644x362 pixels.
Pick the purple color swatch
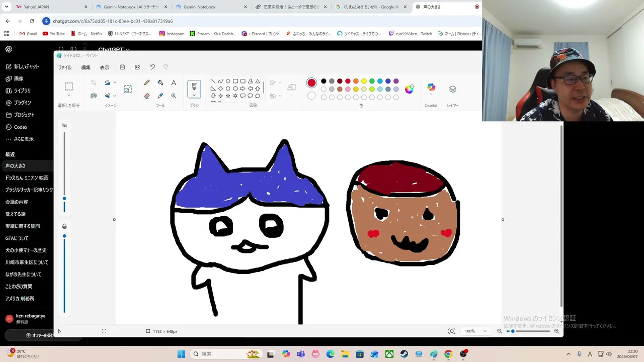point(396,81)
